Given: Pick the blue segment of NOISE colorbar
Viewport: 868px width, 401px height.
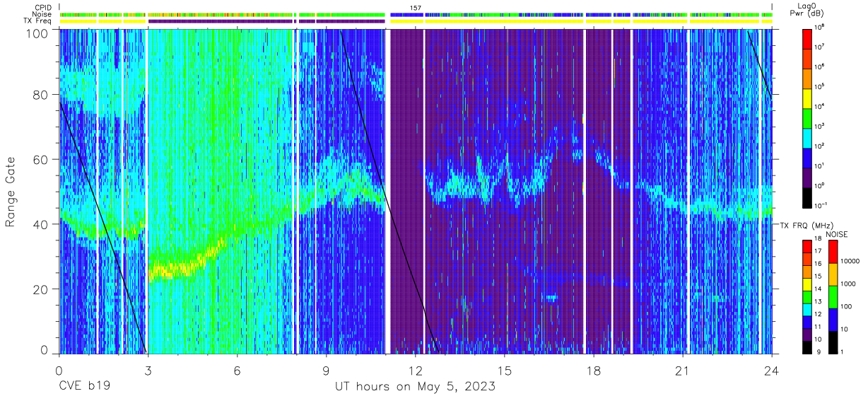Looking at the screenshot, I should pos(832,318).
